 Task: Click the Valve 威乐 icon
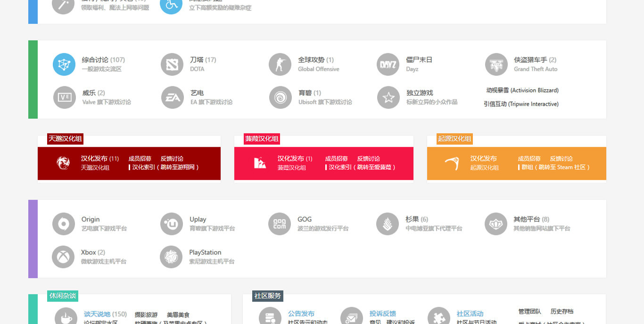tap(64, 98)
